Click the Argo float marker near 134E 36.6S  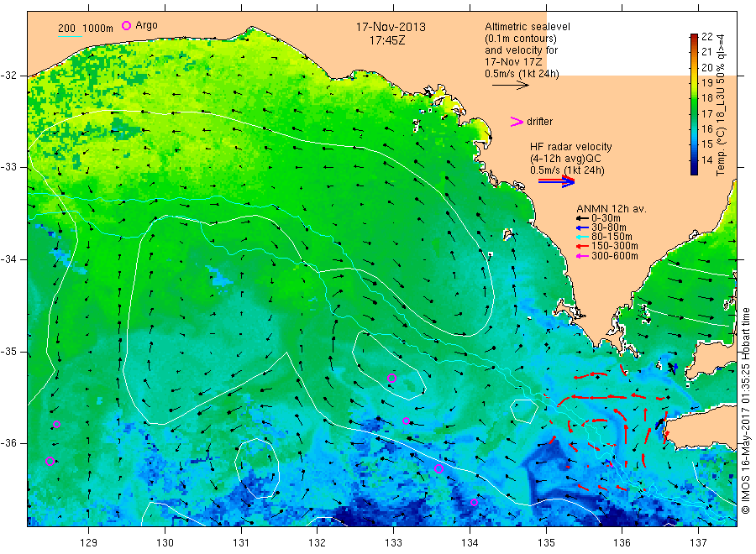pyautogui.click(x=474, y=503)
